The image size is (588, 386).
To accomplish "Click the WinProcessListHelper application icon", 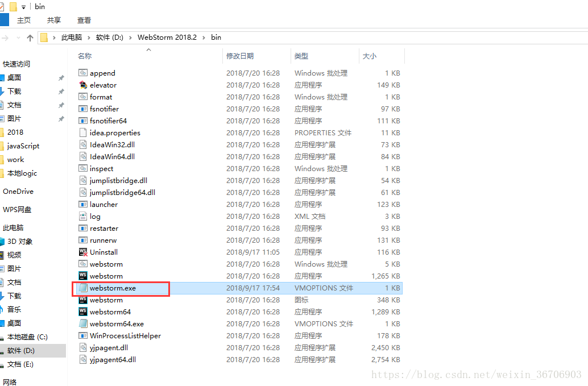I will pyautogui.click(x=83, y=336).
